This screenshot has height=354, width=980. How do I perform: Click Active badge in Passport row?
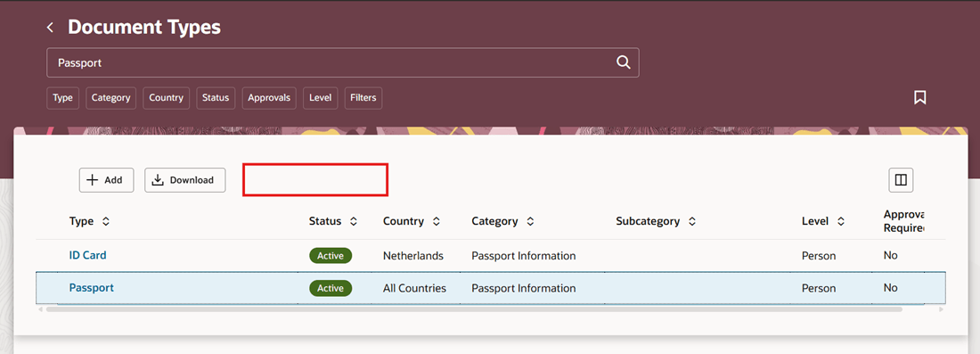point(331,288)
